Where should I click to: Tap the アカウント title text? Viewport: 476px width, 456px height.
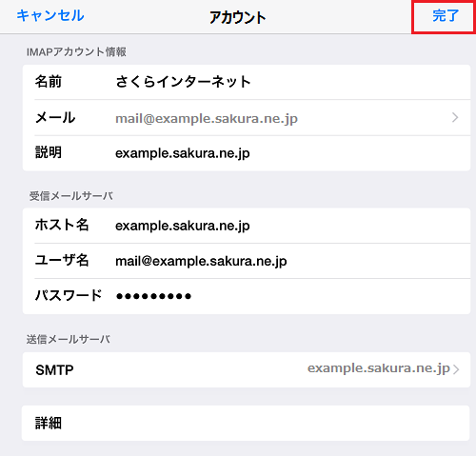238,17
